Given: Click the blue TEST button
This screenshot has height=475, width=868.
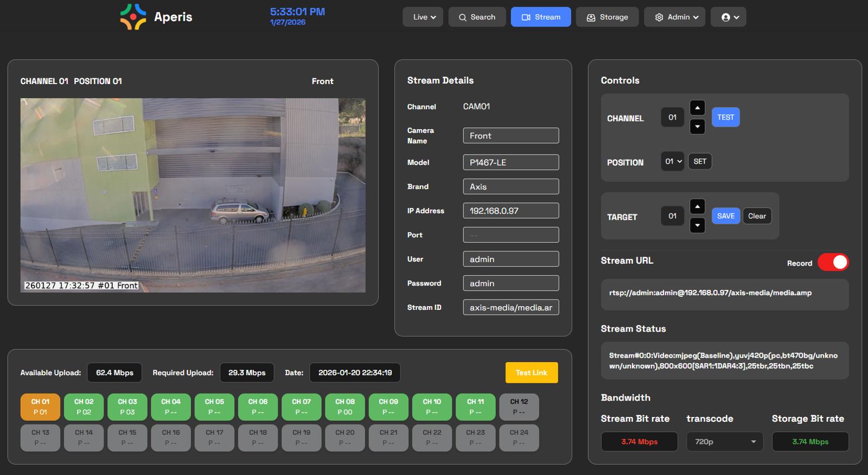Looking at the screenshot, I should [x=725, y=117].
